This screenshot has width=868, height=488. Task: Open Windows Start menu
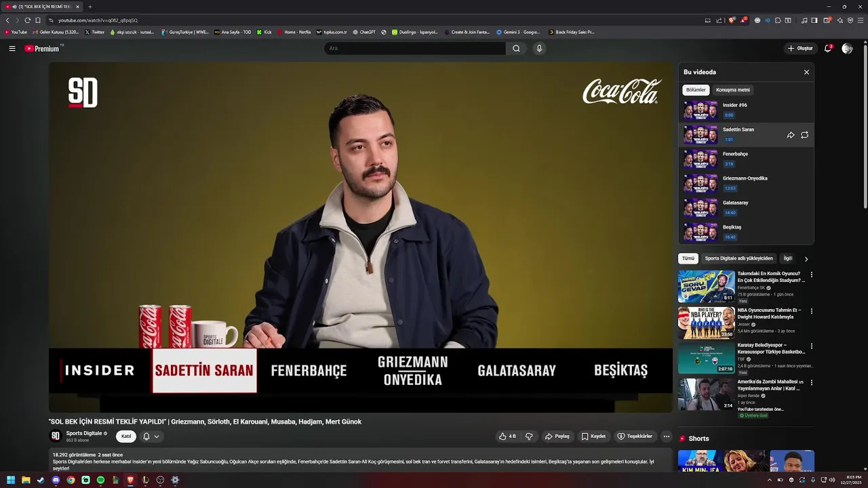(x=11, y=480)
